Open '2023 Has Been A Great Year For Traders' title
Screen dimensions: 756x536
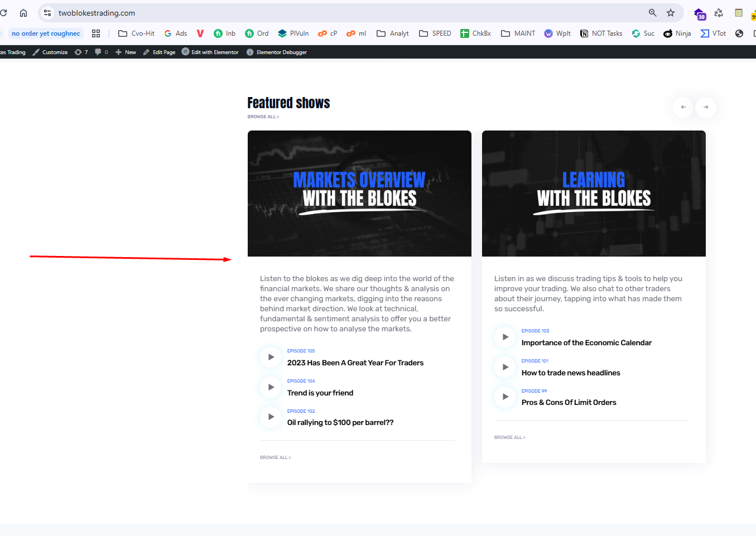355,363
